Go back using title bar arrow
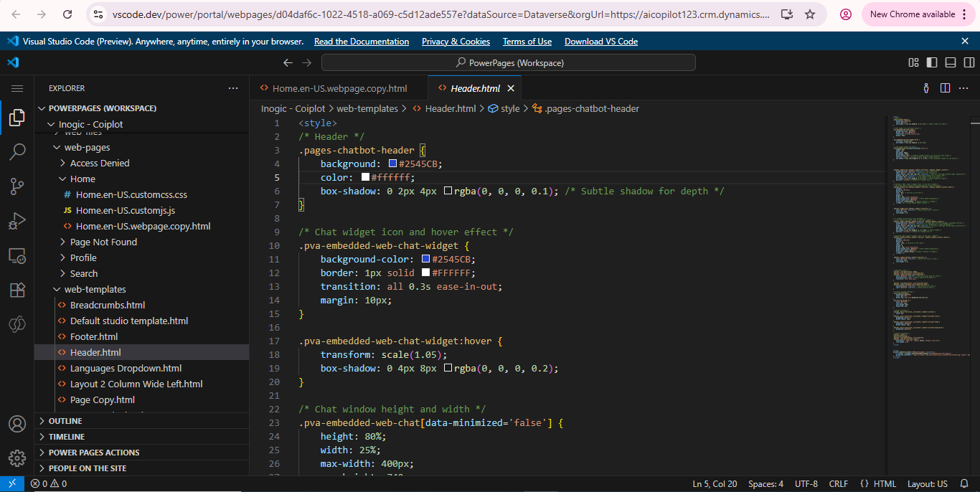The height and width of the screenshot is (492, 980). click(x=288, y=62)
